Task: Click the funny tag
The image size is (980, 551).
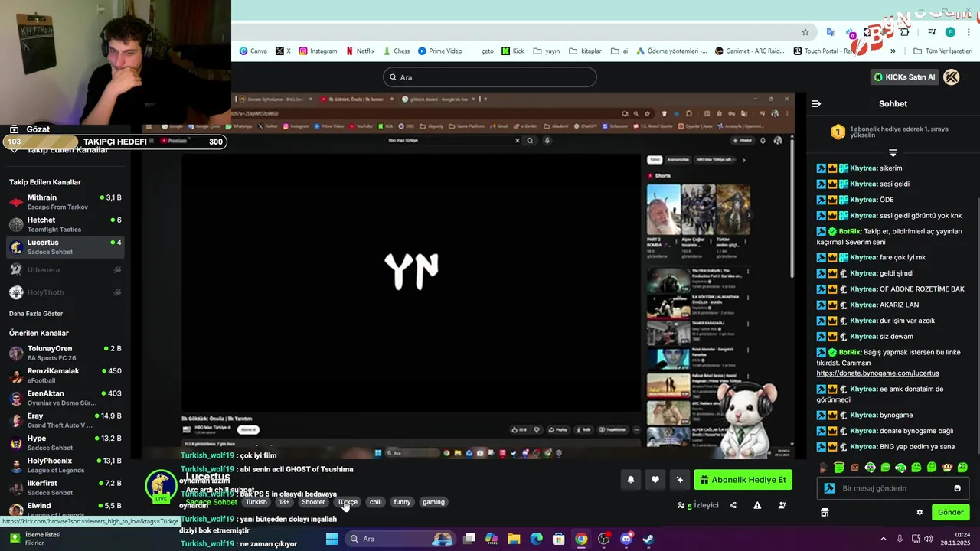Action: [x=402, y=502]
